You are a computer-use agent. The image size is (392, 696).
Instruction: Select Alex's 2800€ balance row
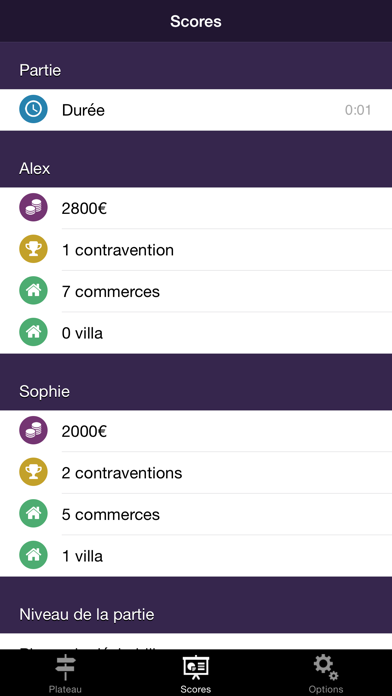click(x=196, y=208)
